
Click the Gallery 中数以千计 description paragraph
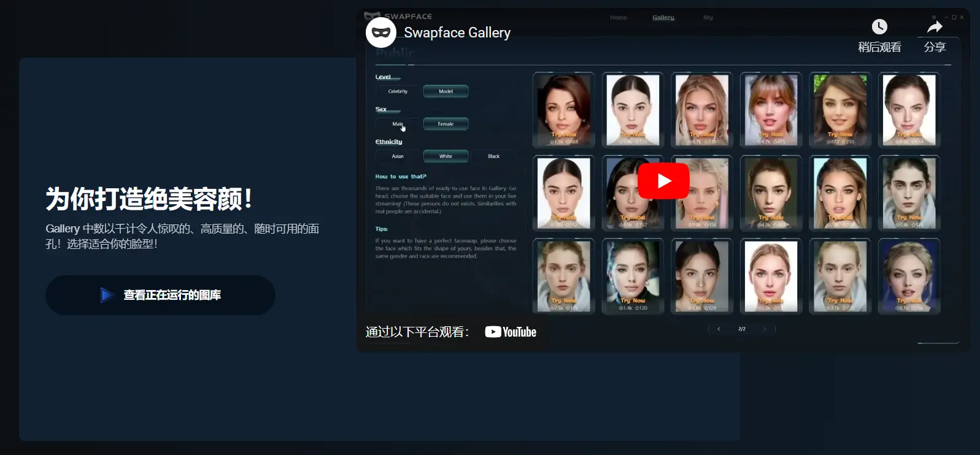pyautogui.click(x=182, y=236)
